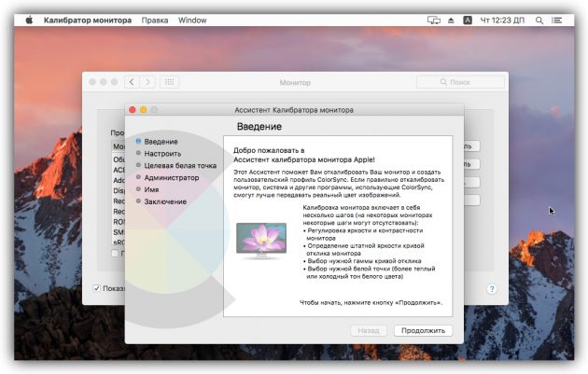Click the Продолжить button
The height and width of the screenshot is (374, 588).
(423, 330)
